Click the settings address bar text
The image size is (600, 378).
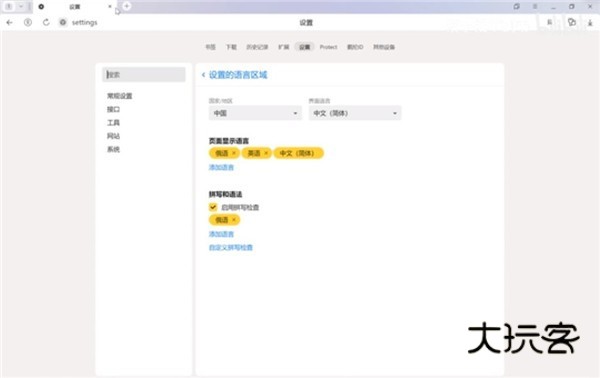click(85, 23)
